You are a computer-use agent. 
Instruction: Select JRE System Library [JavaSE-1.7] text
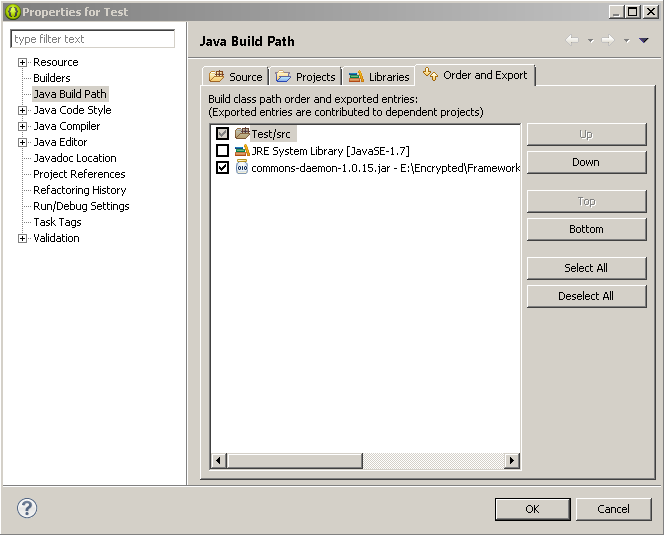pyautogui.click(x=330, y=151)
